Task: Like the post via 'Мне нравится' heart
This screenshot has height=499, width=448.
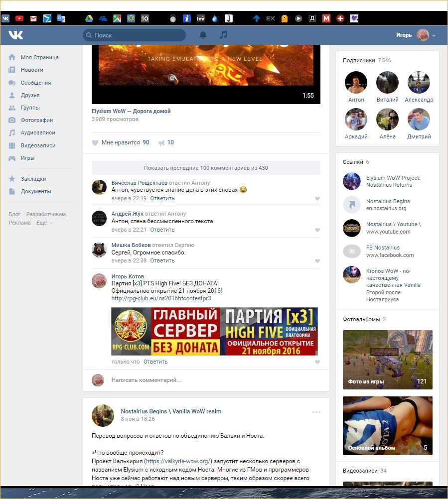Action: 95,142
